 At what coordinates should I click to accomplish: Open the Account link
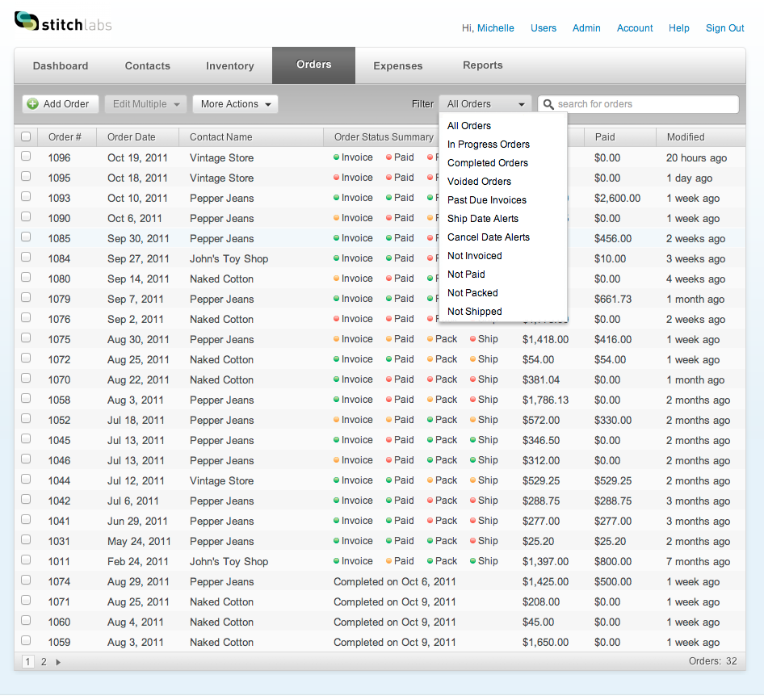pyautogui.click(x=635, y=27)
